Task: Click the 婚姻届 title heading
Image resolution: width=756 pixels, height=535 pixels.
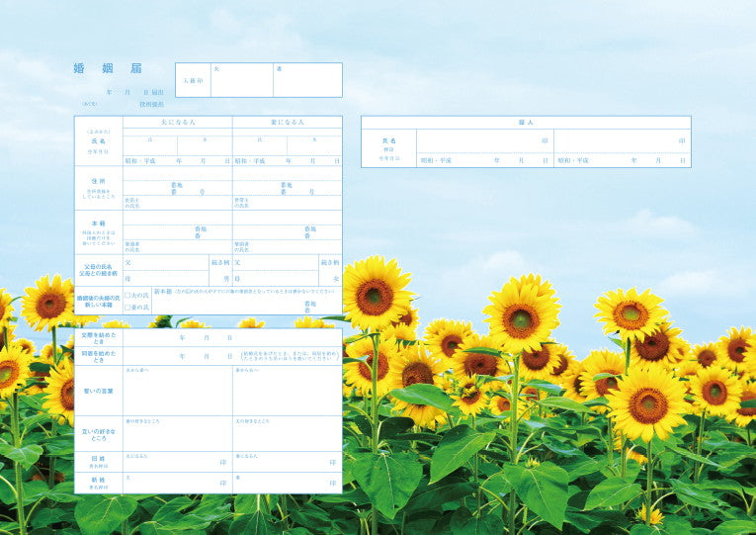Action: 108,68
